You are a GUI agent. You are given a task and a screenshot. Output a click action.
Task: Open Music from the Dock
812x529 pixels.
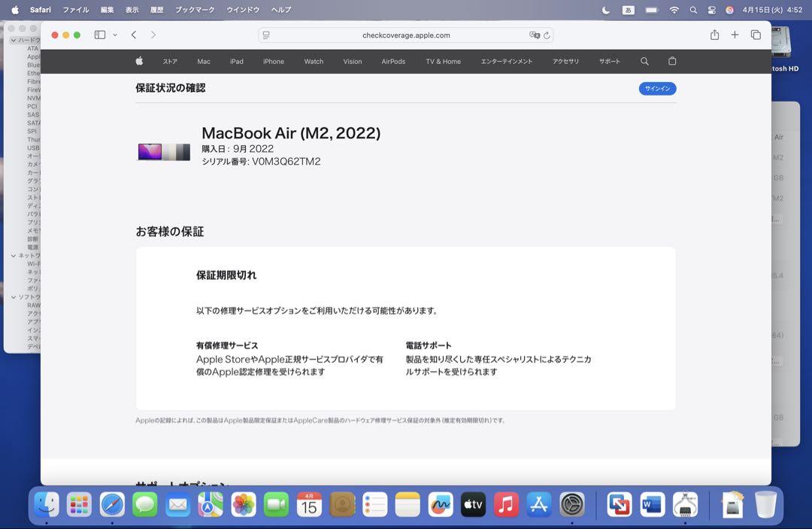pos(506,504)
